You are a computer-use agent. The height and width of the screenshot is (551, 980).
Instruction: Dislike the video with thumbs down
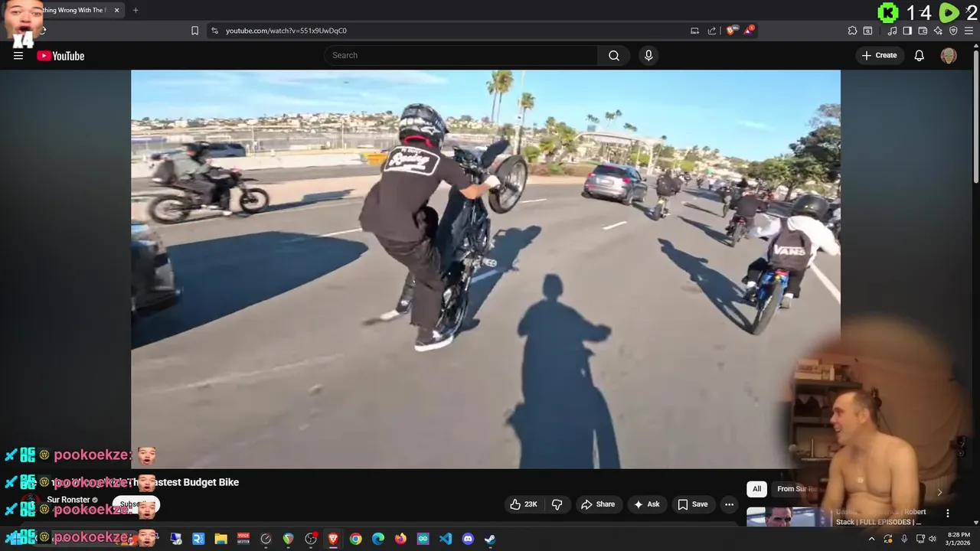tap(557, 504)
